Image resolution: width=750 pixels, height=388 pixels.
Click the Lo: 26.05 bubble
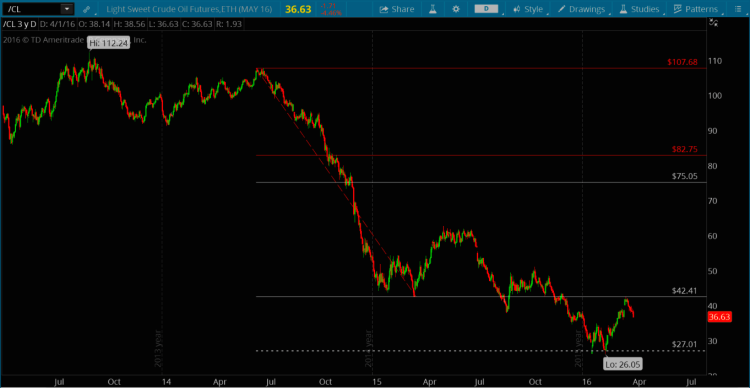pyautogui.click(x=623, y=364)
